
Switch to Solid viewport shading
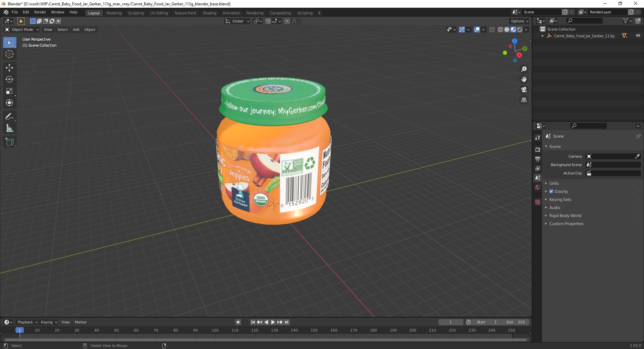click(507, 30)
